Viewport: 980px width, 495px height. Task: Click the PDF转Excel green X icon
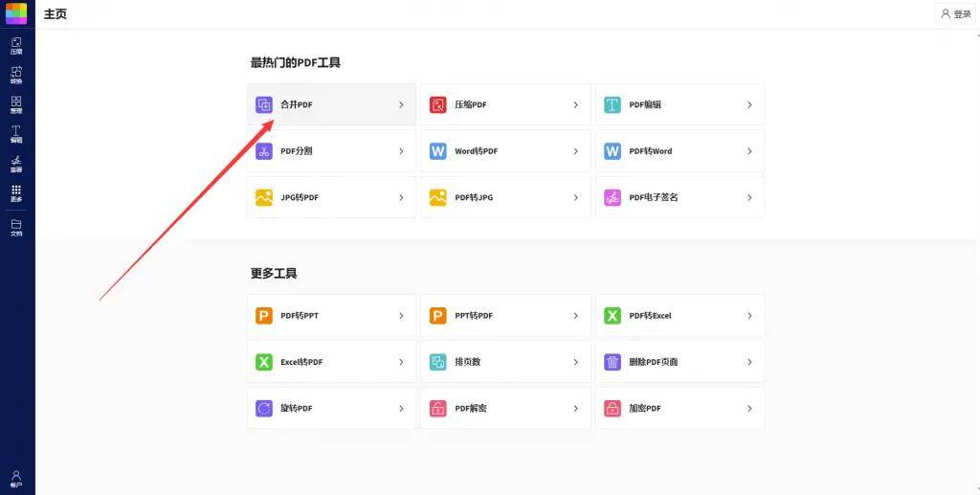click(x=612, y=316)
